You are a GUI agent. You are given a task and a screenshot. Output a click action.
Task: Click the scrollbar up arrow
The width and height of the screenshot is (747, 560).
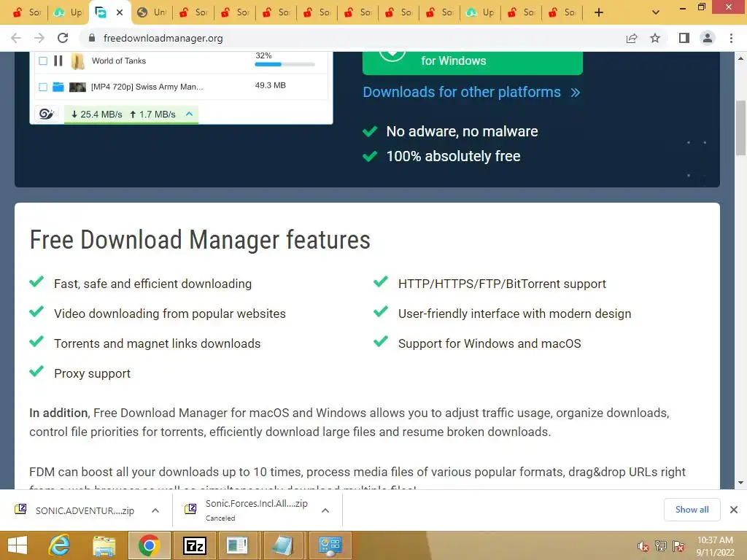[740, 58]
